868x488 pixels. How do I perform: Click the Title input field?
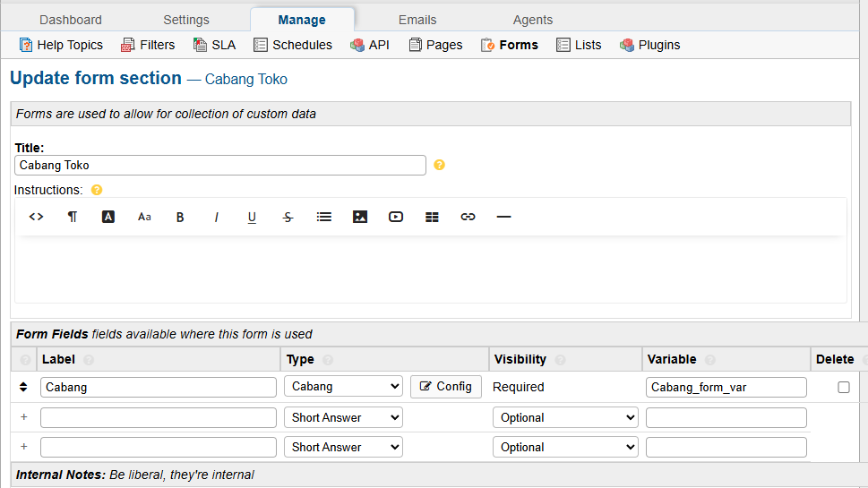[219, 165]
